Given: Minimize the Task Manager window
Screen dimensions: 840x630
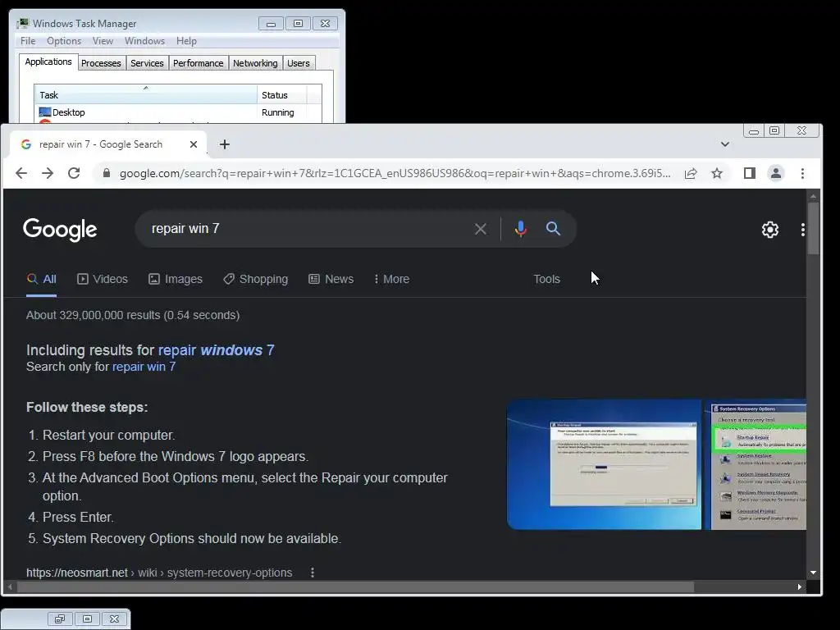Looking at the screenshot, I should [271, 24].
